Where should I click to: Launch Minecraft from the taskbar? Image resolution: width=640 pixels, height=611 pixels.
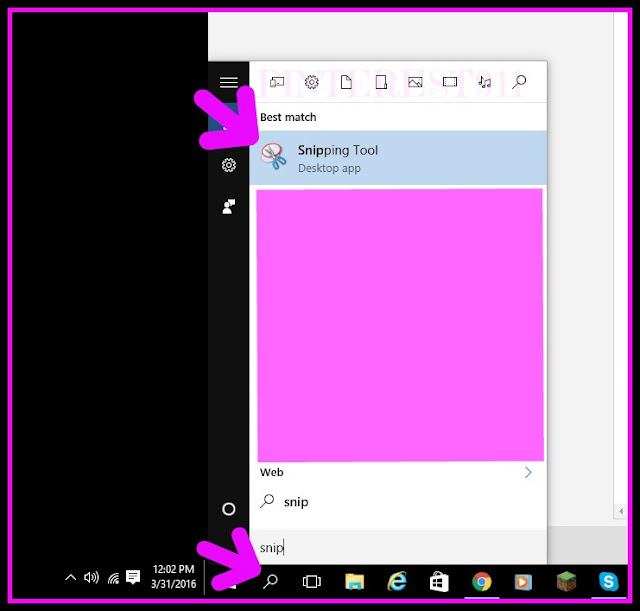(x=566, y=581)
